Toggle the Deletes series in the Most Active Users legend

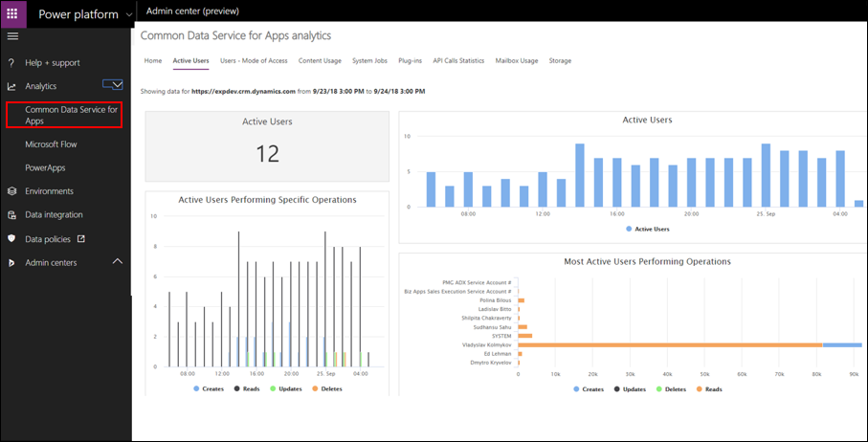[x=669, y=389]
